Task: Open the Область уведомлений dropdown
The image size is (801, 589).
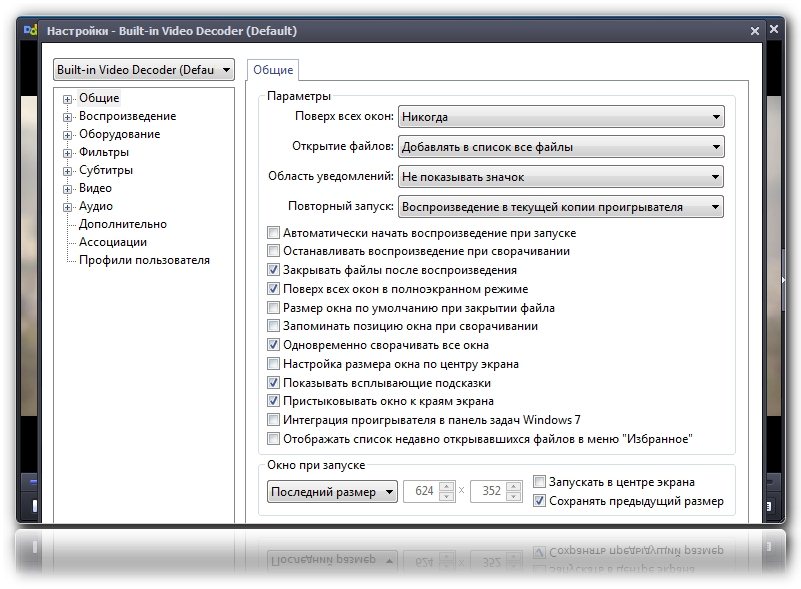Action: click(x=560, y=177)
